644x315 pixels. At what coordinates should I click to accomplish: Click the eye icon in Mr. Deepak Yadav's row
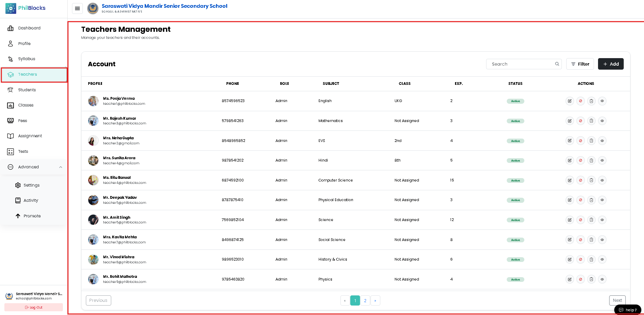[602, 200]
